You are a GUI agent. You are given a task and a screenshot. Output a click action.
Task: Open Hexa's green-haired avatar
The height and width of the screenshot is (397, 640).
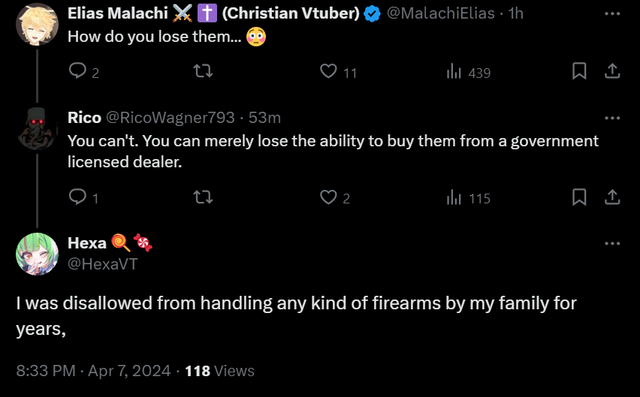coord(37,254)
